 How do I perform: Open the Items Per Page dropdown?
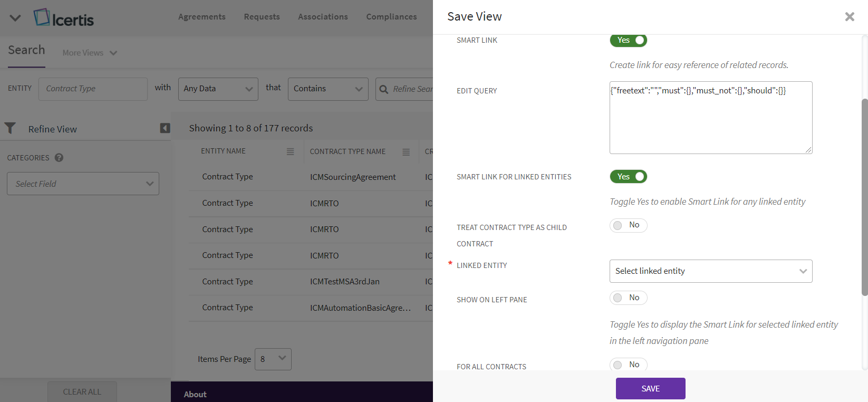click(273, 359)
